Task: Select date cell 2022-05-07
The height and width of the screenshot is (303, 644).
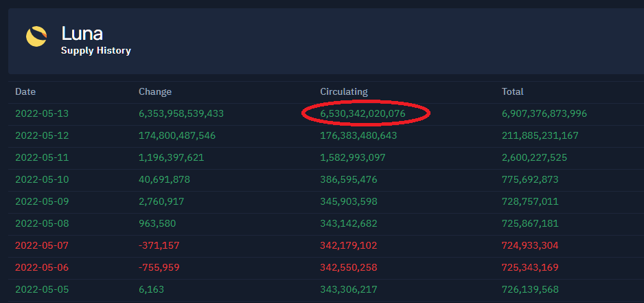Action: click(x=42, y=245)
